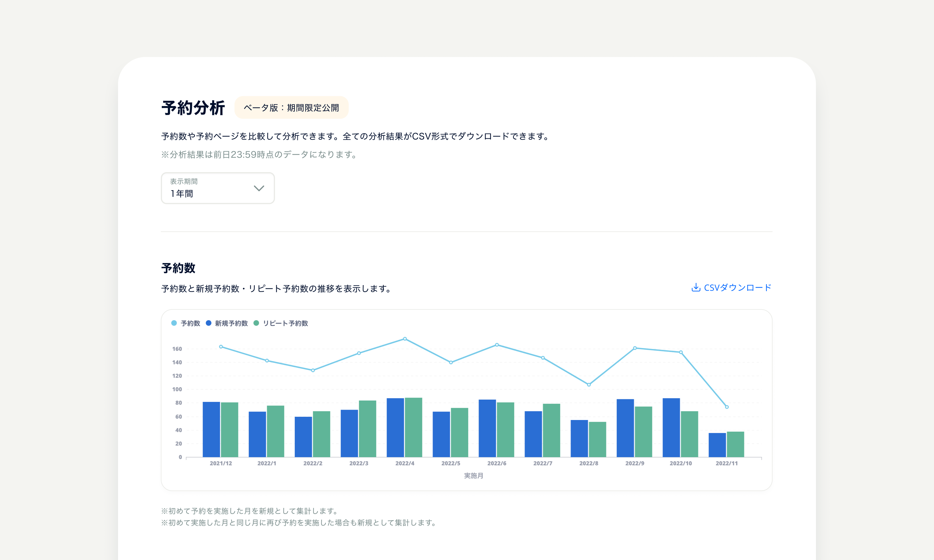Click the dark blue 新規予約数 legend dot

[209, 323]
